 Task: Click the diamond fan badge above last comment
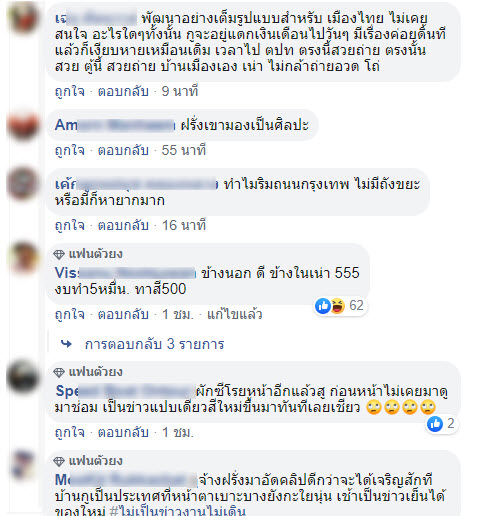(x=59, y=461)
